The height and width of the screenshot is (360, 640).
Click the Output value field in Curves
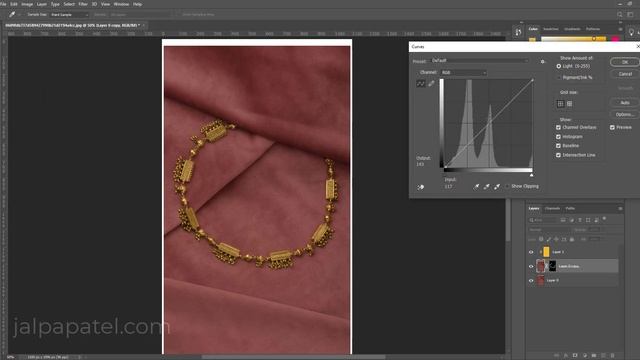click(x=420, y=164)
